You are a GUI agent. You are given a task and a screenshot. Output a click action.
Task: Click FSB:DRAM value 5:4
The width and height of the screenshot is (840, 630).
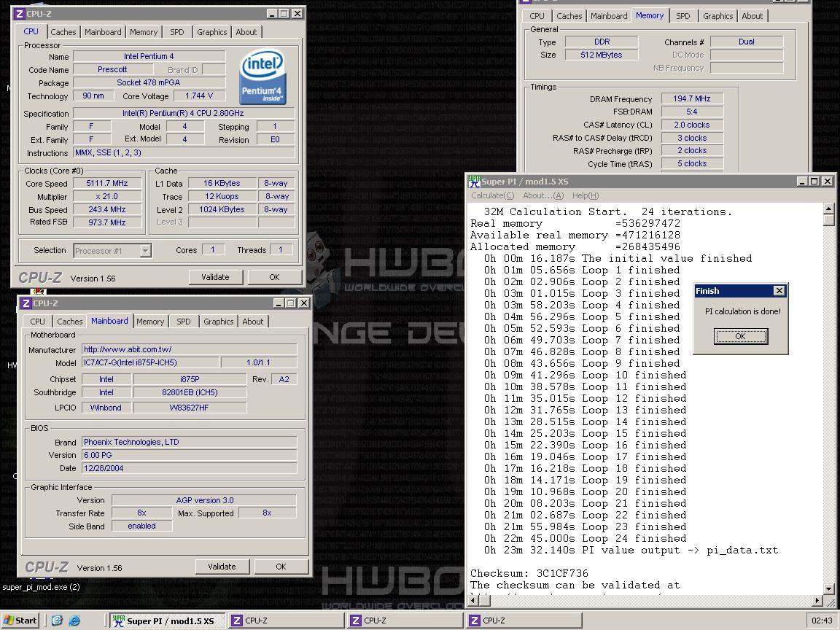[x=691, y=112]
